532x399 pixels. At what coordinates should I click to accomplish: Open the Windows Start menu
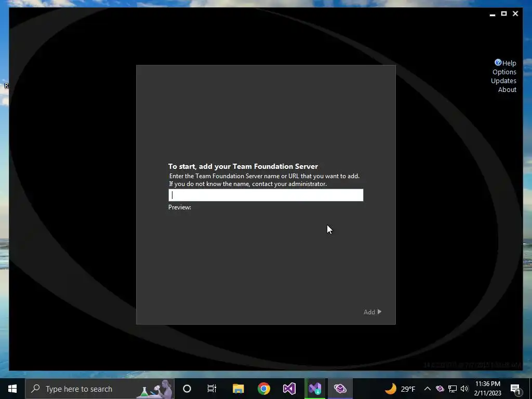click(12, 389)
